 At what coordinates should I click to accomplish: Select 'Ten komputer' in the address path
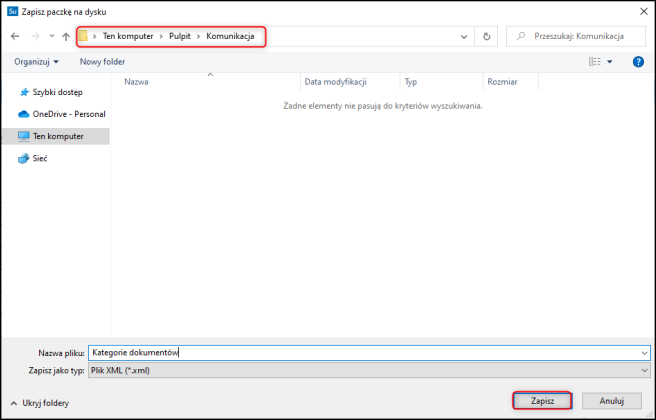(x=128, y=36)
